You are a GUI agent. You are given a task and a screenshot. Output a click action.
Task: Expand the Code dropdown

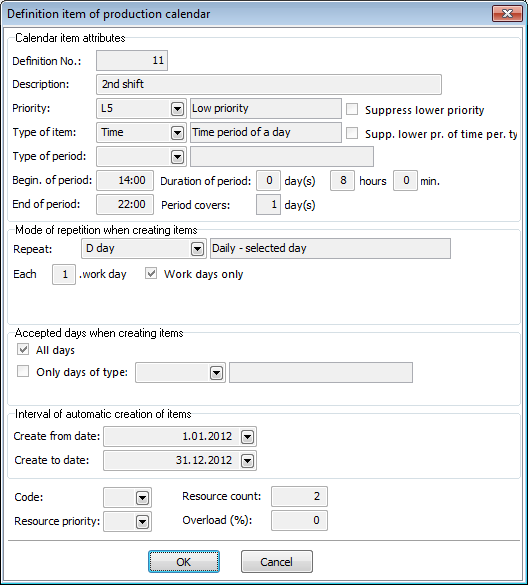[x=142, y=498]
